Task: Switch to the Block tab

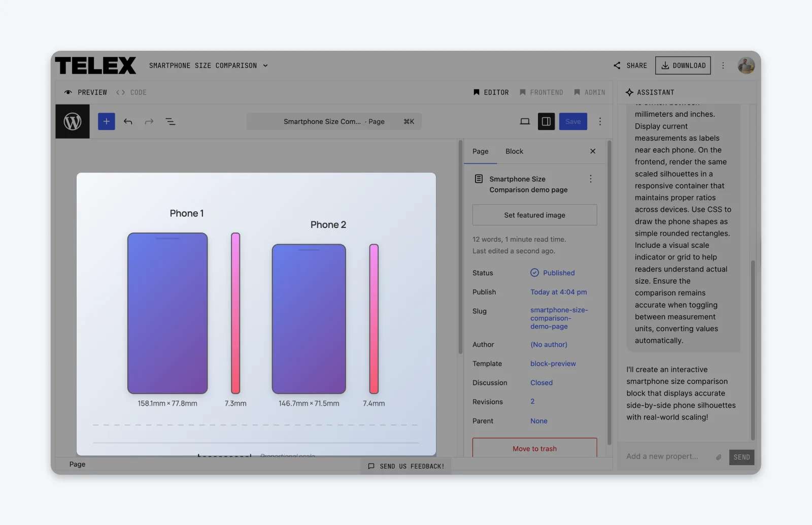Action: pos(514,151)
